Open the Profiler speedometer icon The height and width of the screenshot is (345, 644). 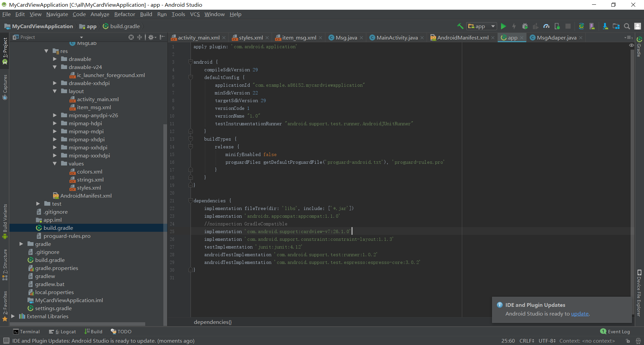pos(546,26)
